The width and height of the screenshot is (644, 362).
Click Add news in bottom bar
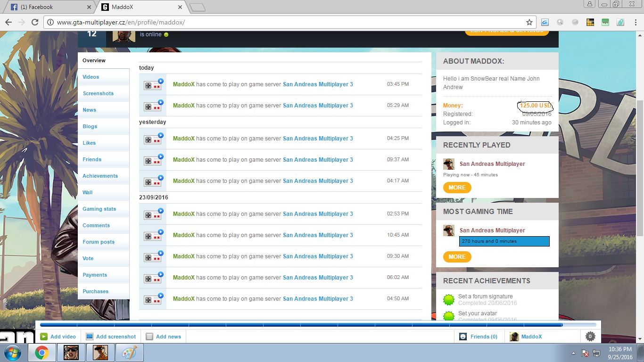164,337
